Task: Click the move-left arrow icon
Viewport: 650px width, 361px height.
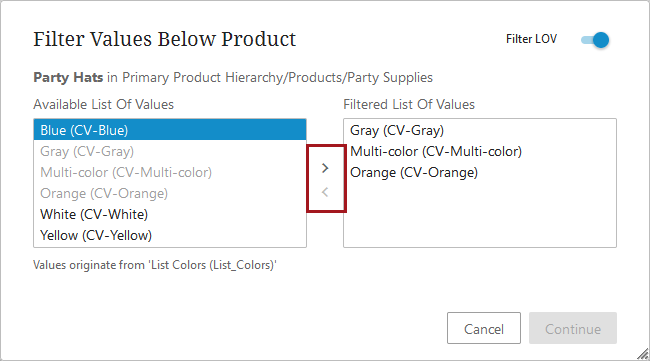Action: click(325, 192)
